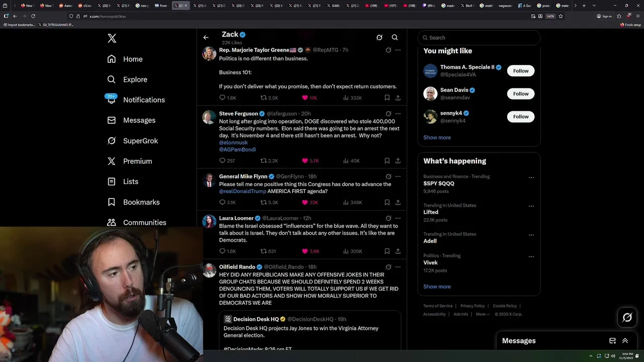The image size is (644, 362).
Task: Click the back arrow beside Zack
Action: point(206,37)
